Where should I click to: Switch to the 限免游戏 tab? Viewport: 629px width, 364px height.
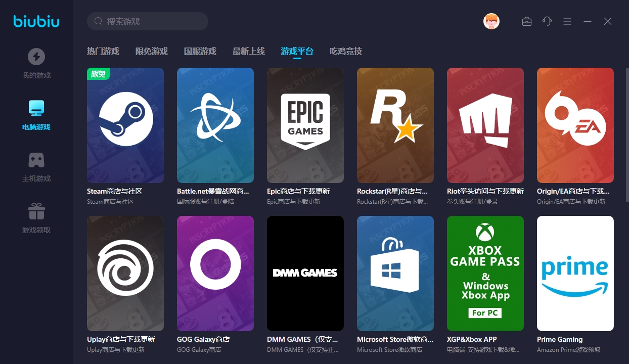pos(151,51)
